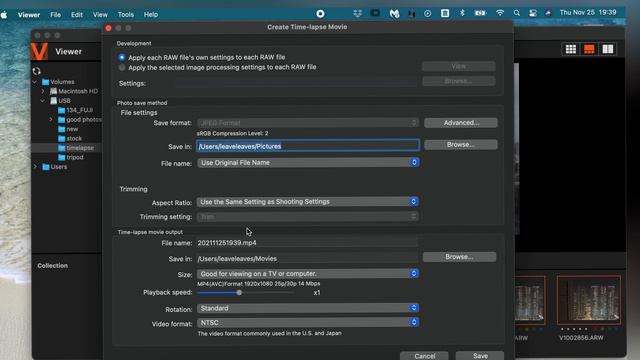Click the refresh folder tree icon
Screen dimensions: 640x360
[36, 71]
